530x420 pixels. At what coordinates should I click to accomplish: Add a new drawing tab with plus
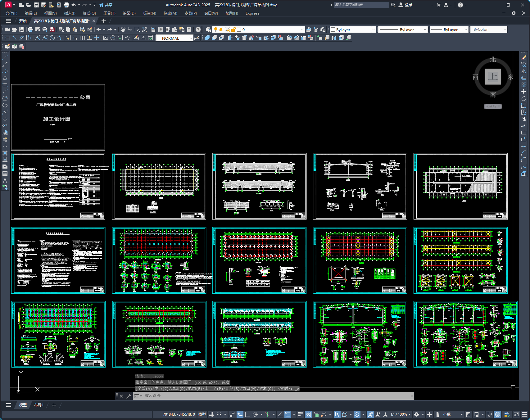pyautogui.click(x=104, y=21)
